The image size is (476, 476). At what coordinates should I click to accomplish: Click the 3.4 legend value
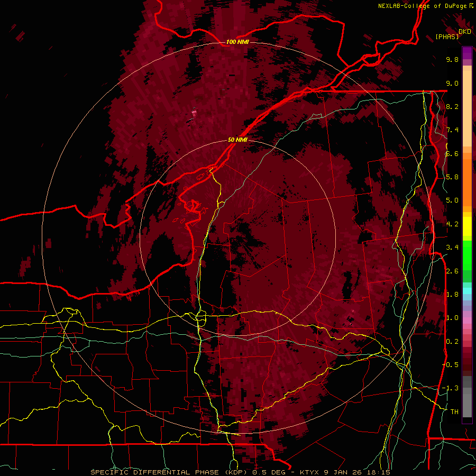coord(452,248)
